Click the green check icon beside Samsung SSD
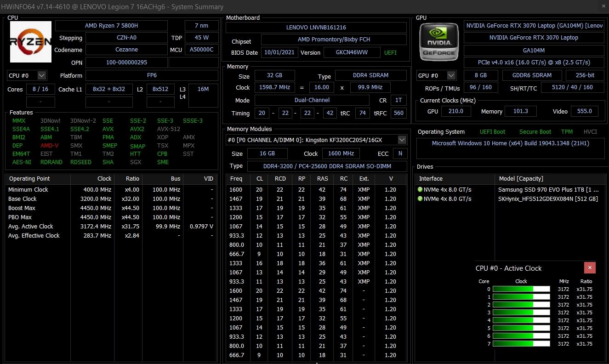 pos(420,189)
